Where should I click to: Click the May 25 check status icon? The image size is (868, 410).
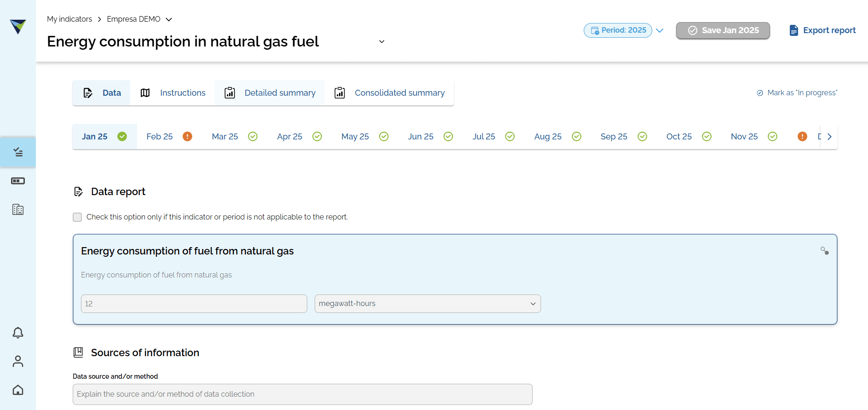coord(384,137)
